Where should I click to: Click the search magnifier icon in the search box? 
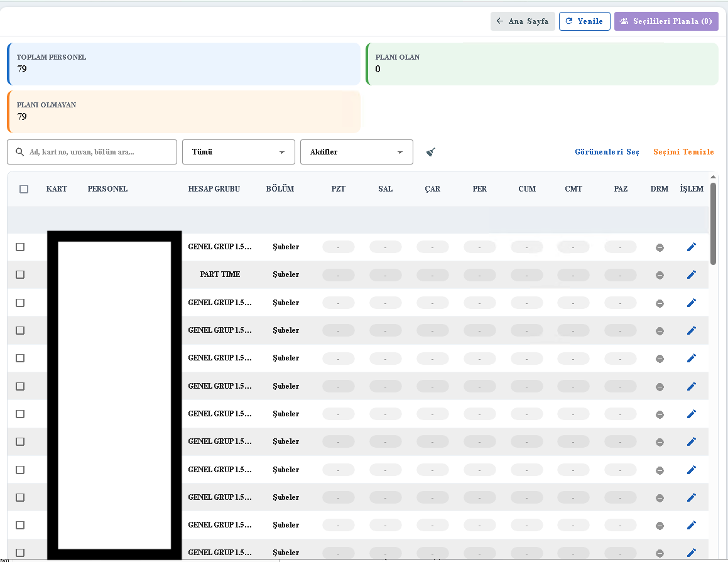pos(19,151)
